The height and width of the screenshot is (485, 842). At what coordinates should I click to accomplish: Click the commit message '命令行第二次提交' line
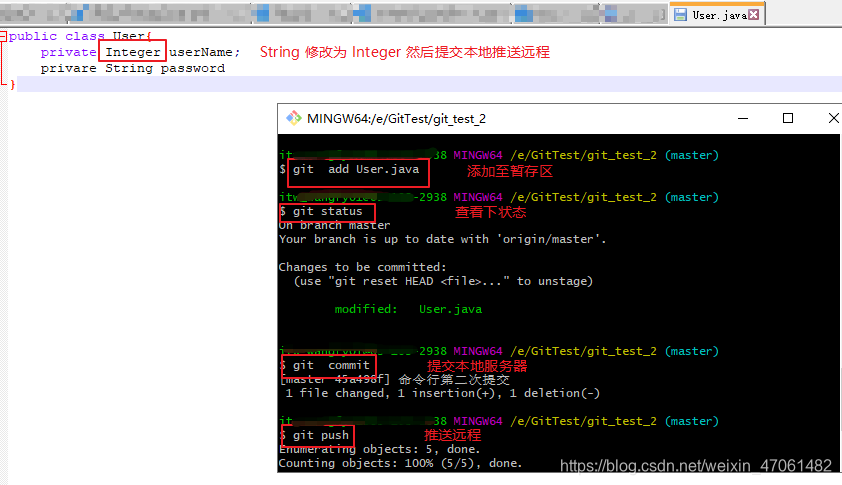pos(395,380)
